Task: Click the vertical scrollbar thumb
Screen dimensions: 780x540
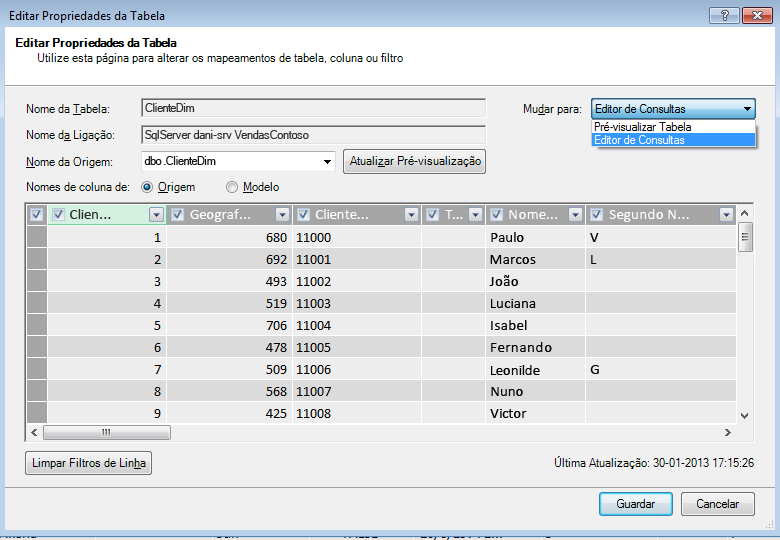Action: pos(745,237)
